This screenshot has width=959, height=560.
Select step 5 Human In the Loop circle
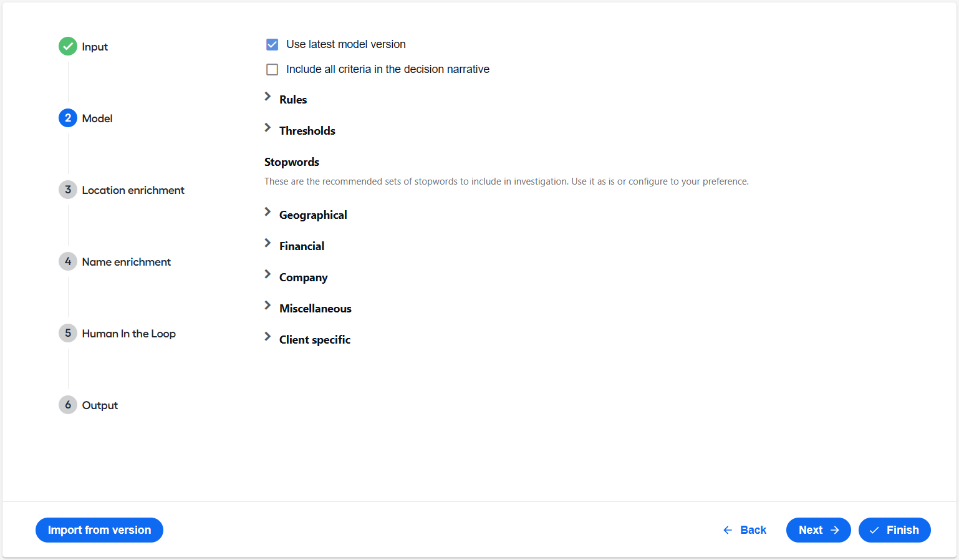pos(68,333)
